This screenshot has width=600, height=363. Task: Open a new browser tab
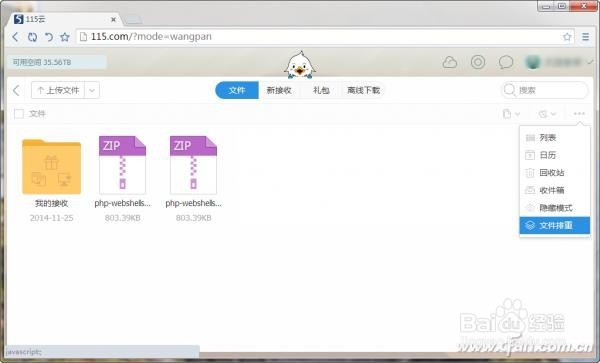click(x=133, y=20)
